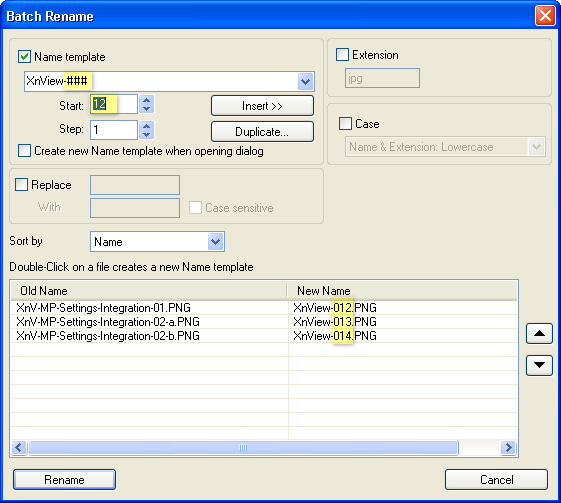Click into the XnView-### template field

(161, 82)
